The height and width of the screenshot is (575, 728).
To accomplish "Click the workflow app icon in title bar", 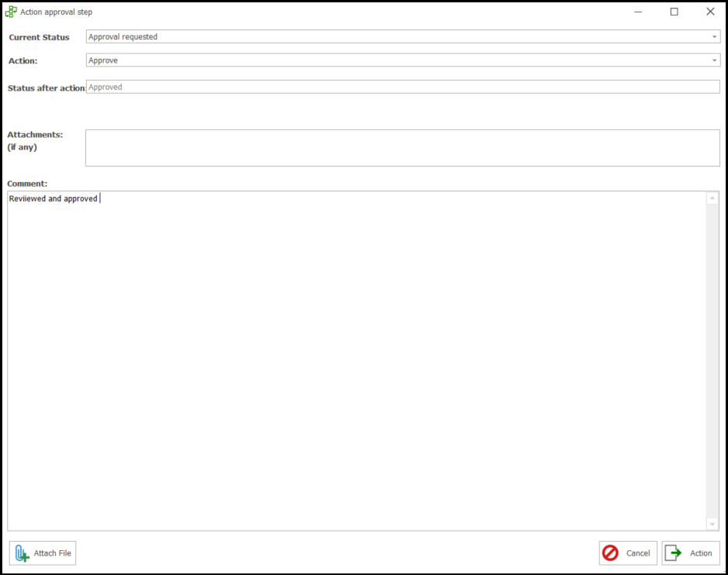I will pos(11,12).
